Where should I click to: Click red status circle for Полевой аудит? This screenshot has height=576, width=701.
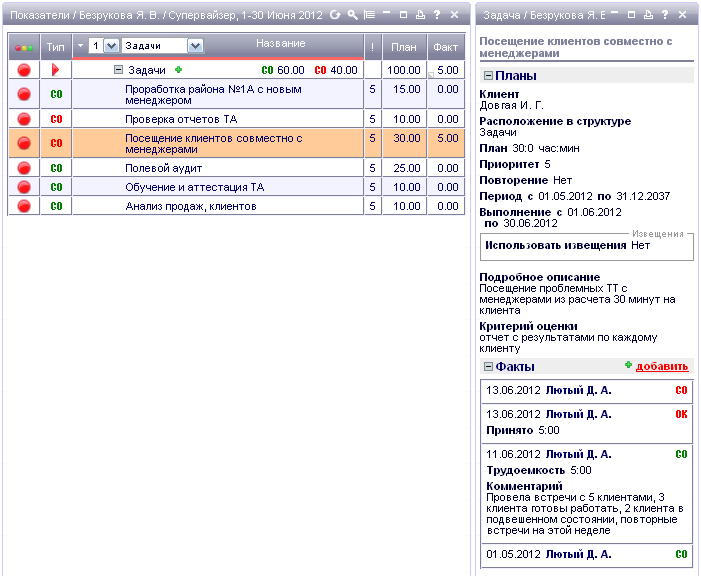24,168
